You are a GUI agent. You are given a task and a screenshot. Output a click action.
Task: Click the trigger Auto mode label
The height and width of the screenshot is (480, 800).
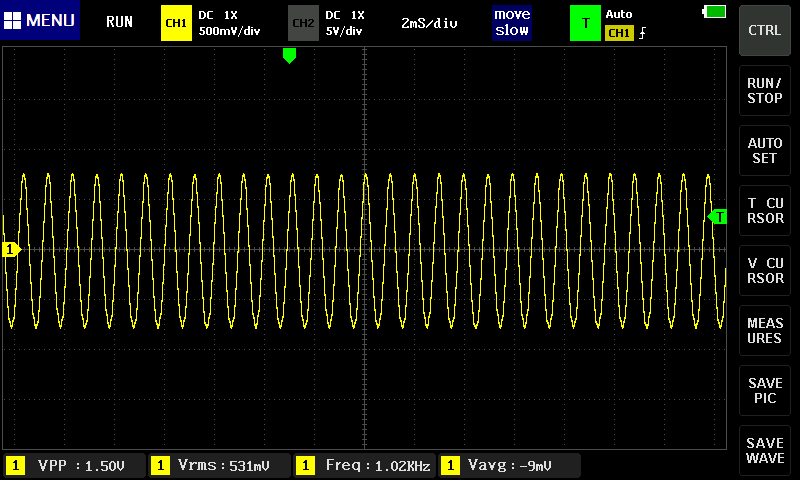[x=619, y=14]
